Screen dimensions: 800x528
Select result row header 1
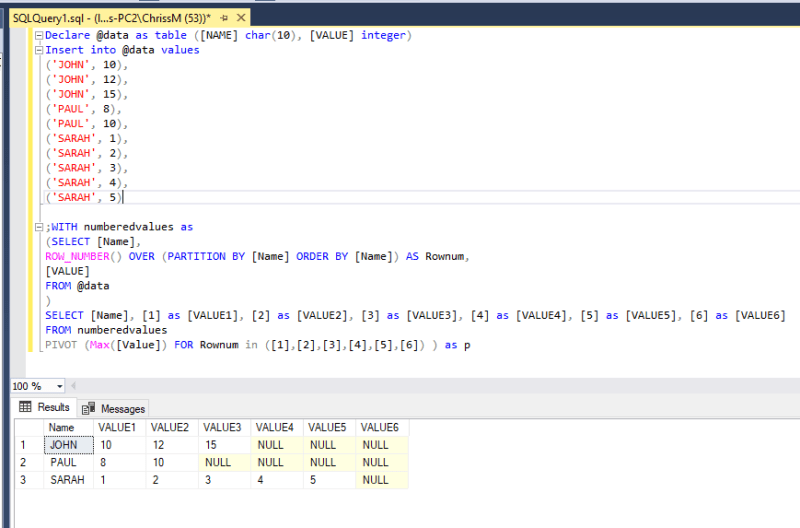coord(29,445)
